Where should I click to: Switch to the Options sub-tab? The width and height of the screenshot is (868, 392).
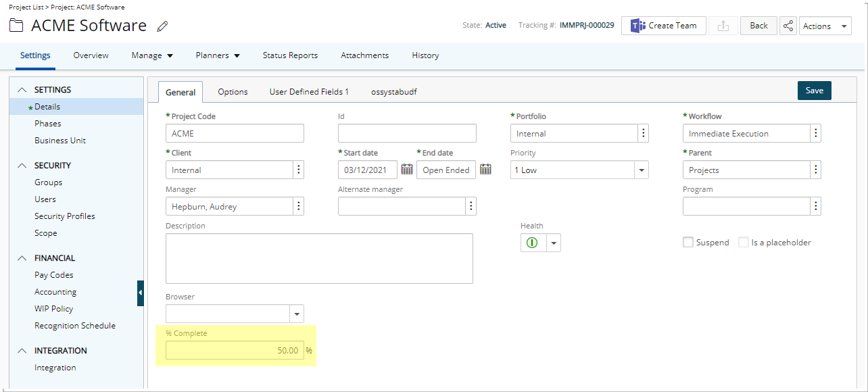233,92
